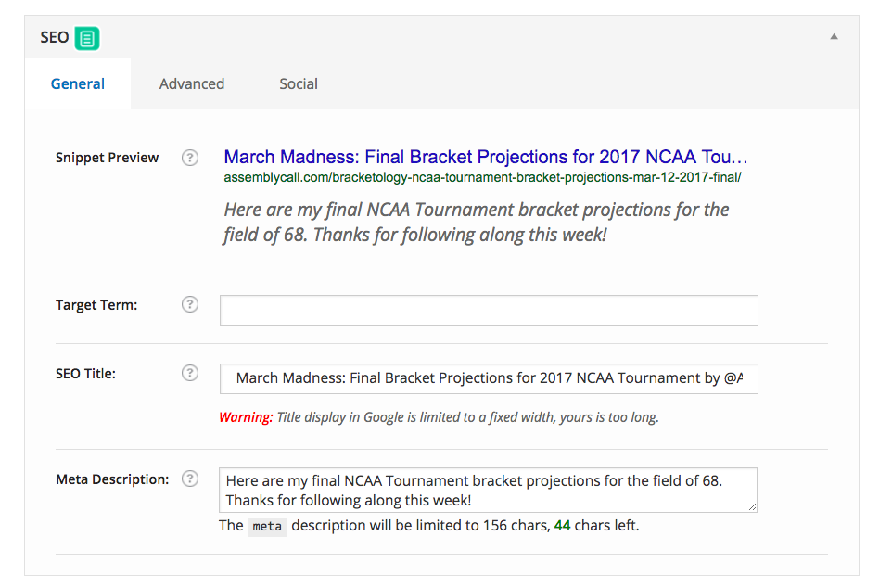Click the red title-too-long warning message
This screenshot has height=588, width=892.
click(x=439, y=417)
